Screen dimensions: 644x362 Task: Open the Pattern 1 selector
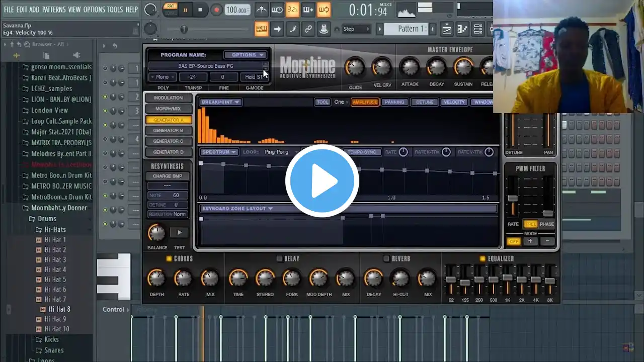(406, 29)
